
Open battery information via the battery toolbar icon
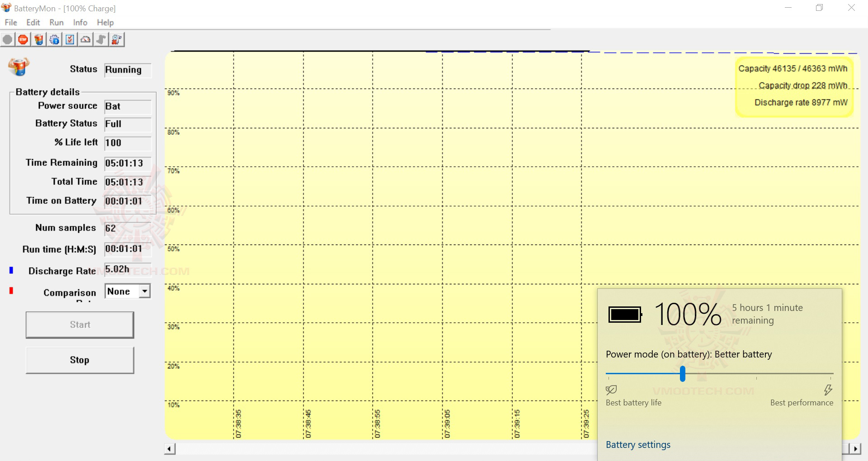[39, 40]
